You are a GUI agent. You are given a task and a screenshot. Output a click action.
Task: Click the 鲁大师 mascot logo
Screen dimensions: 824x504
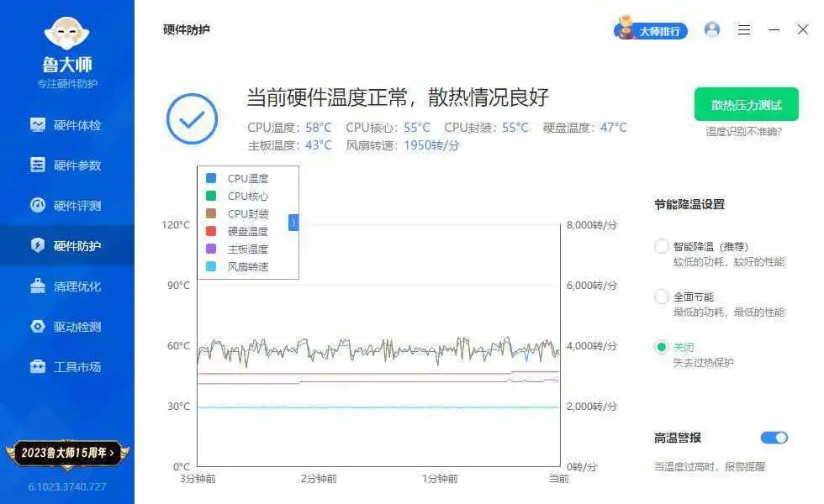point(66,33)
